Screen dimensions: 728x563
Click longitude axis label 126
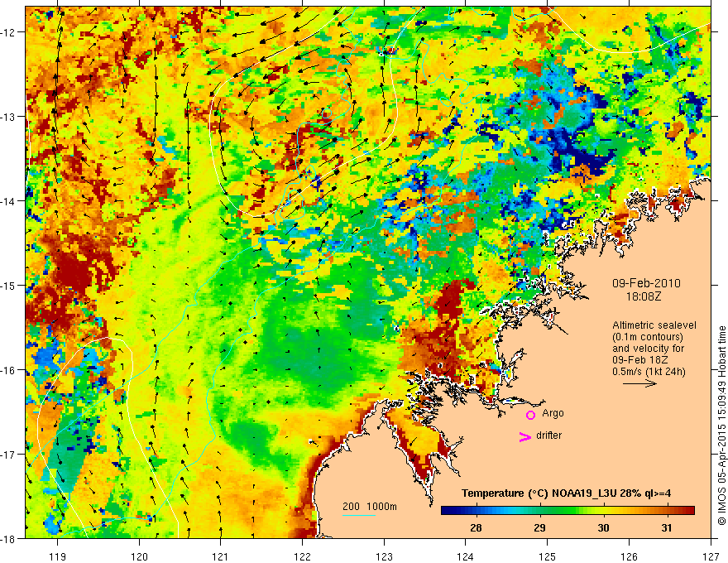(x=629, y=556)
